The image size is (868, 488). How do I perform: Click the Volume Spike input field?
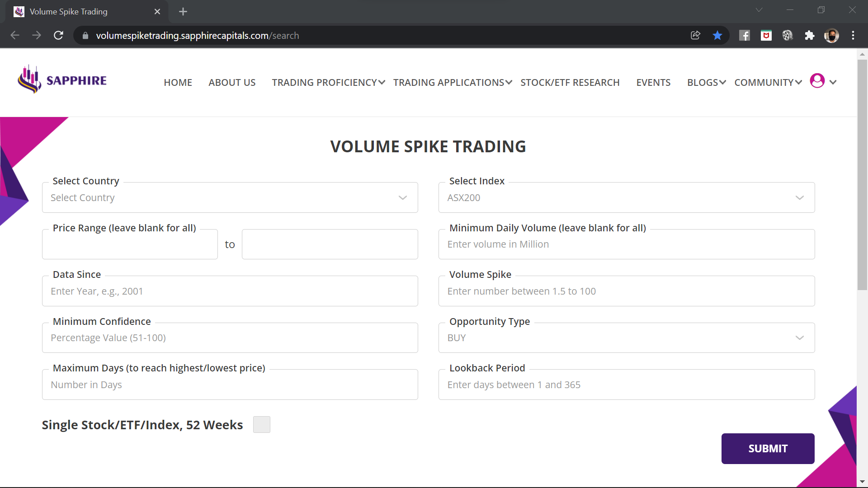pyautogui.click(x=626, y=291)
